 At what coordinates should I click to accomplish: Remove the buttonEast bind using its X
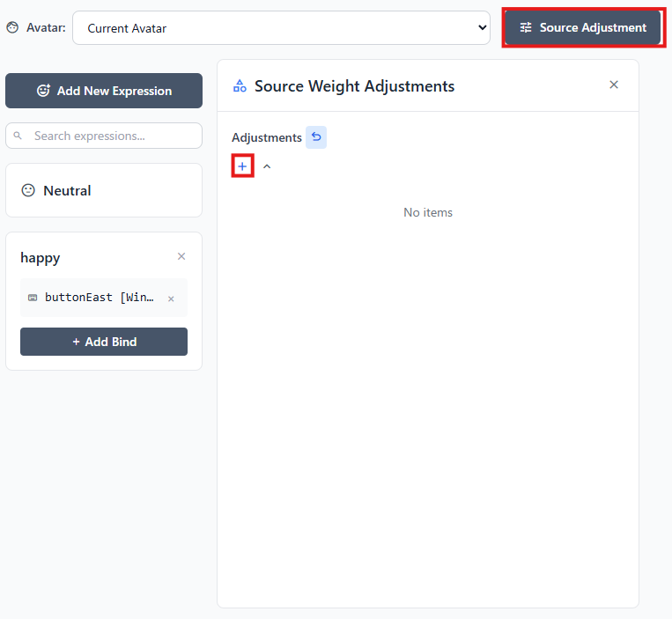[x=171, y=298]
